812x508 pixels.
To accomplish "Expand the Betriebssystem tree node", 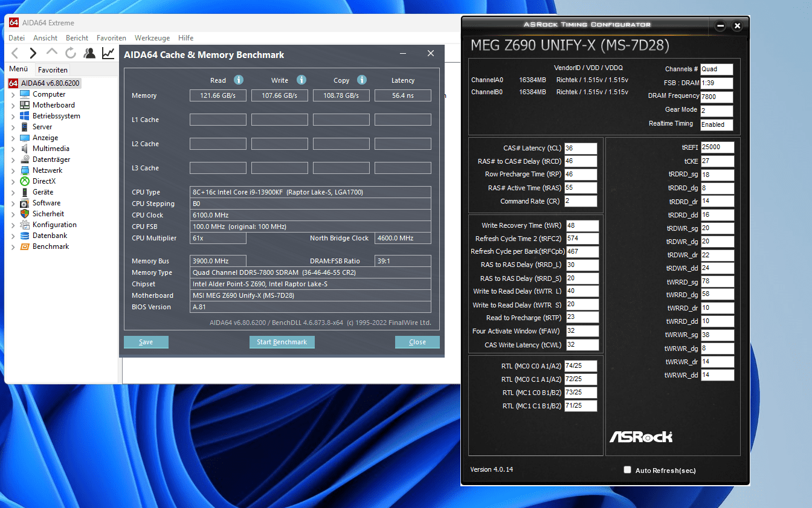I will (x=14, y=116).
